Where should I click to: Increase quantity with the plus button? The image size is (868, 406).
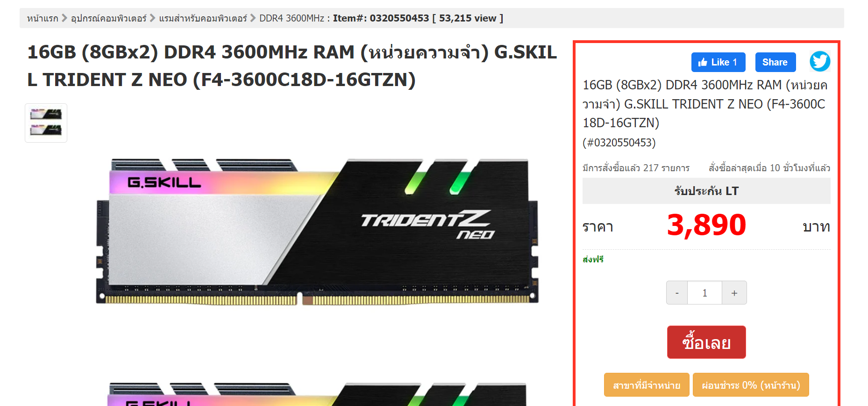(734, 293)
